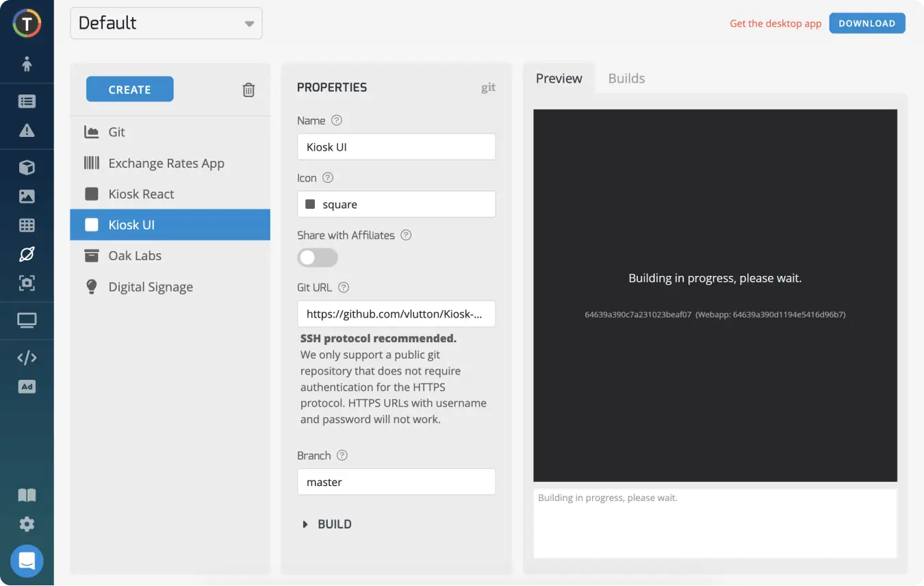Open the warning alerts sidebar icon
This screenshot has height=586, width=924.
tap(27, 131)
